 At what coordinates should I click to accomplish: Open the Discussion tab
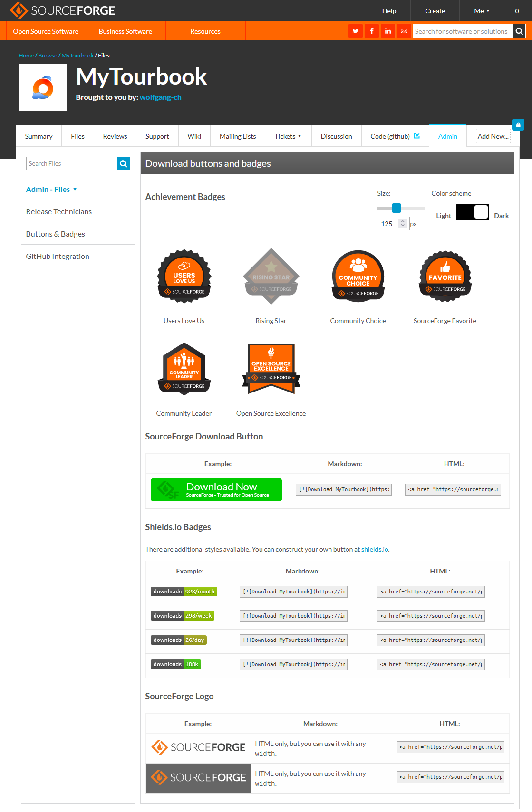point(337,136)
